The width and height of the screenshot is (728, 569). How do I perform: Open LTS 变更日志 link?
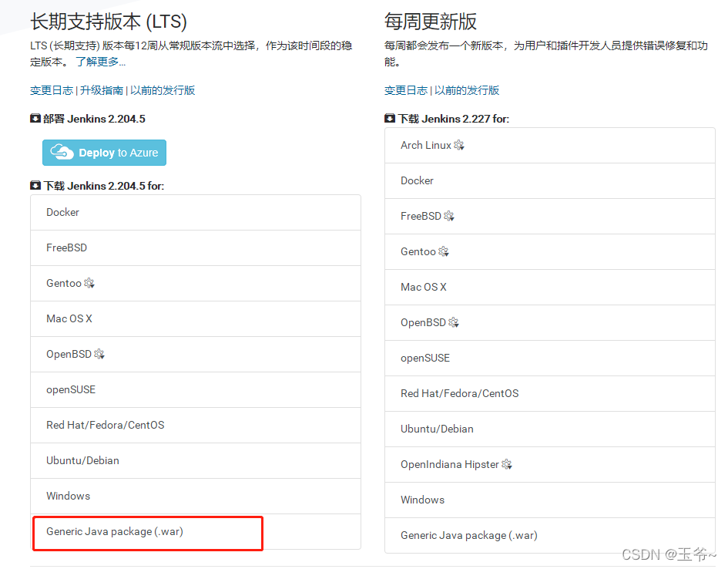(x=52, y=90)
